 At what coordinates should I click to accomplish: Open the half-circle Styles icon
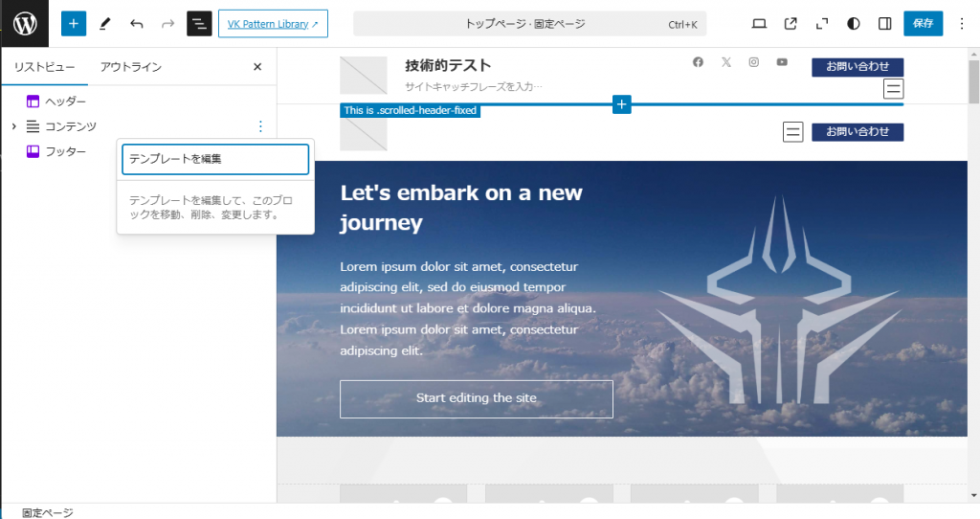tap(854, 23)
